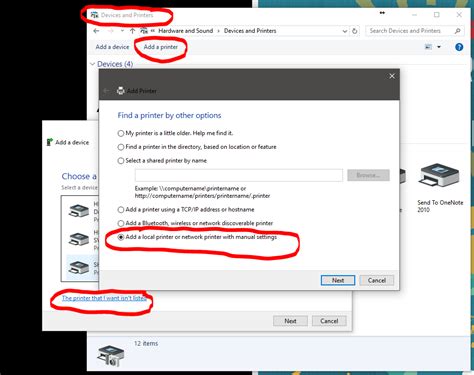The width and height of the screenshot is (474, 375).
Task: Click 'Devices and Printers' breadcrumb
Action: [x=250, y=31]
